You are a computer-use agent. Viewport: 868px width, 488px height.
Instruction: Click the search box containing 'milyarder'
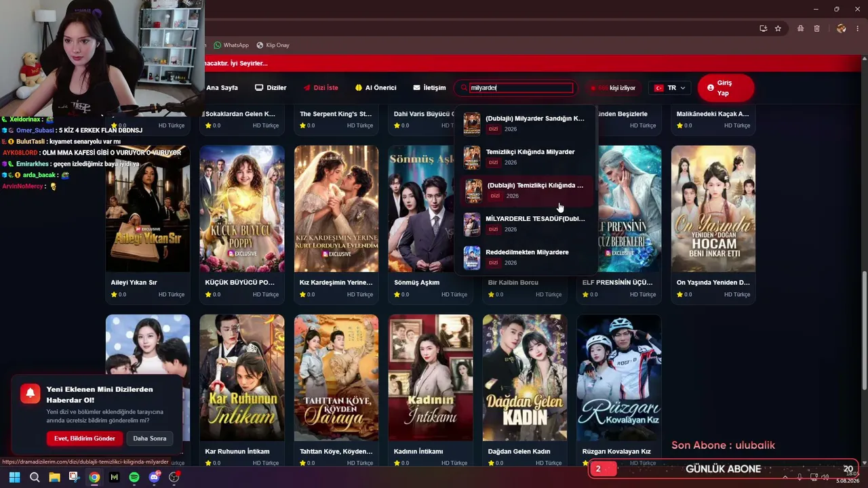pyautogui.click(x=521, y=87)
